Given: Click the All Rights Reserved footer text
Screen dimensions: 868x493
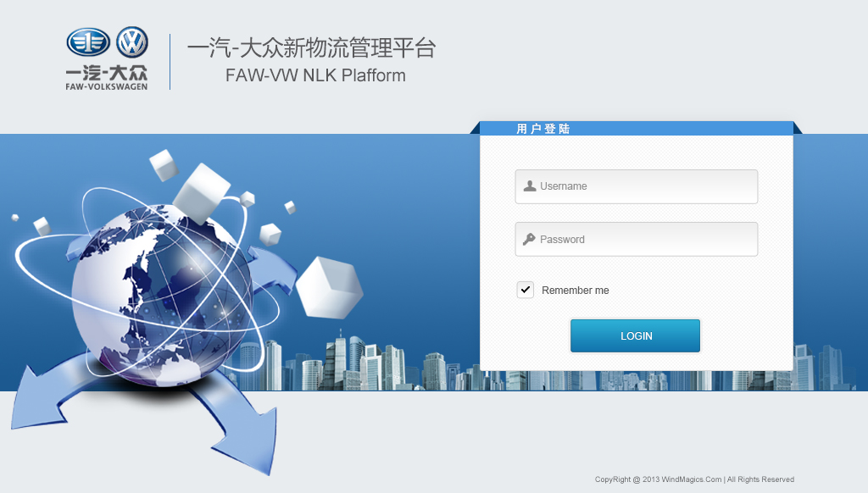Looking at the screenshot, I should [x=760, y=479].
